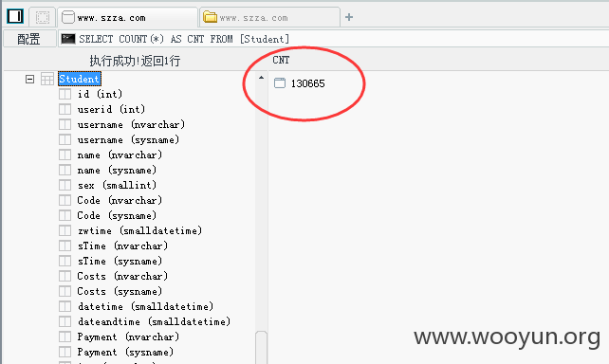Toggle the side panel icon in tab bar
609x364 pixels.
pyautogui.click(x=15, y=17)
